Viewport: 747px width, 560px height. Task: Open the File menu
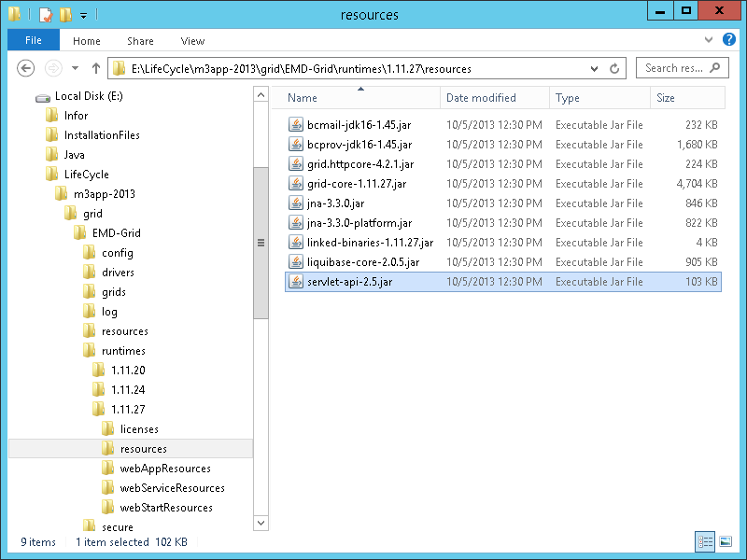(x=33, y=41)
